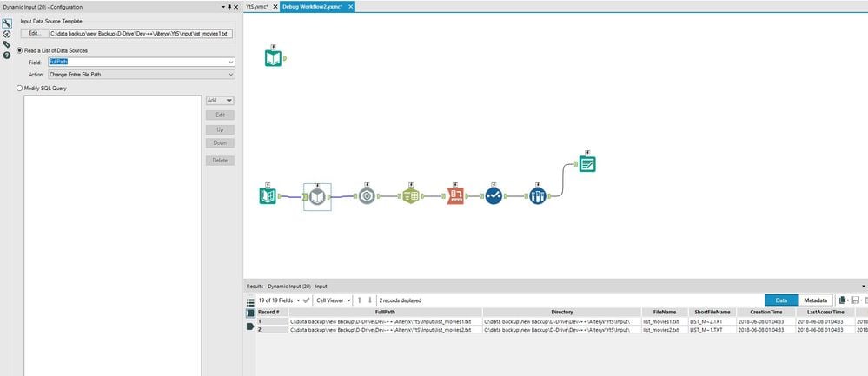The width and height of the screenshot is (868, 376).
Task: Open the Configuration wrench tab
Action: click(7, 23)
